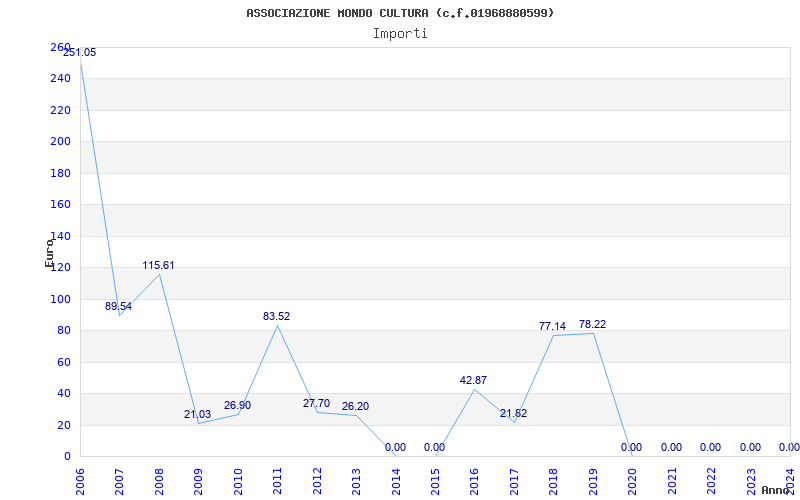The image size is (800, 500).
Task: Click the 20 value on Euro axis
Action: [63, 425]
